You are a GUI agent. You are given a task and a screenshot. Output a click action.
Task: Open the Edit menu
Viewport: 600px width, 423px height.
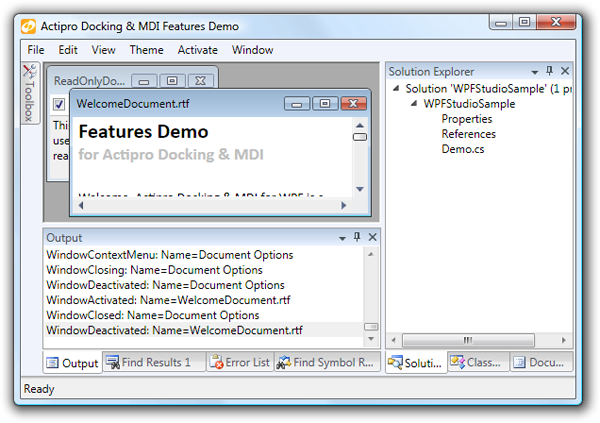point(68,50)
